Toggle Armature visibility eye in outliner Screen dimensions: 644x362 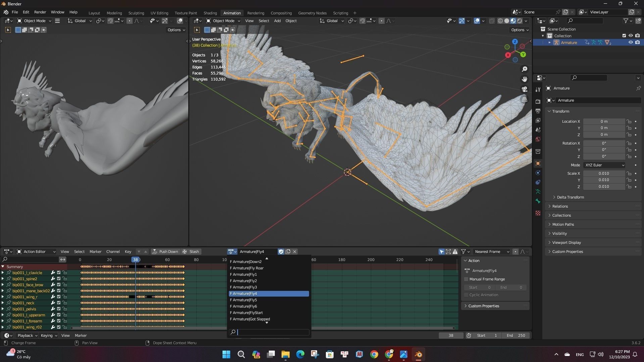[631, 42]
